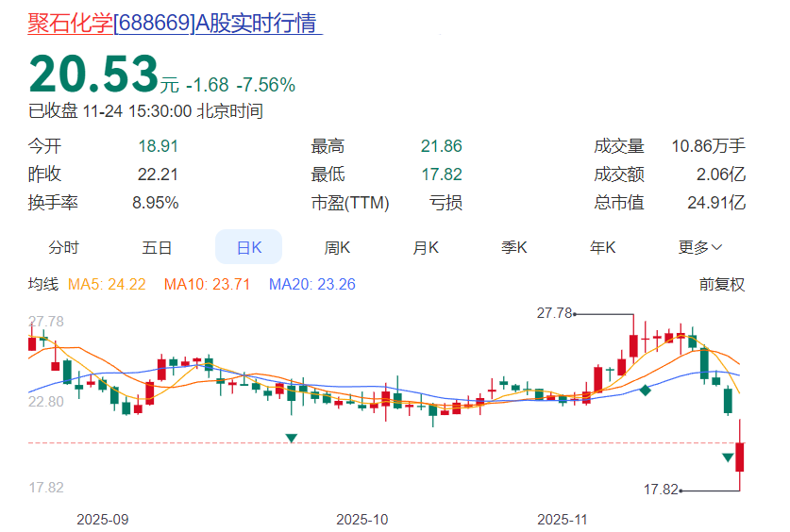Click the 市盈(TTM) value 亏损

click(445, 203)
